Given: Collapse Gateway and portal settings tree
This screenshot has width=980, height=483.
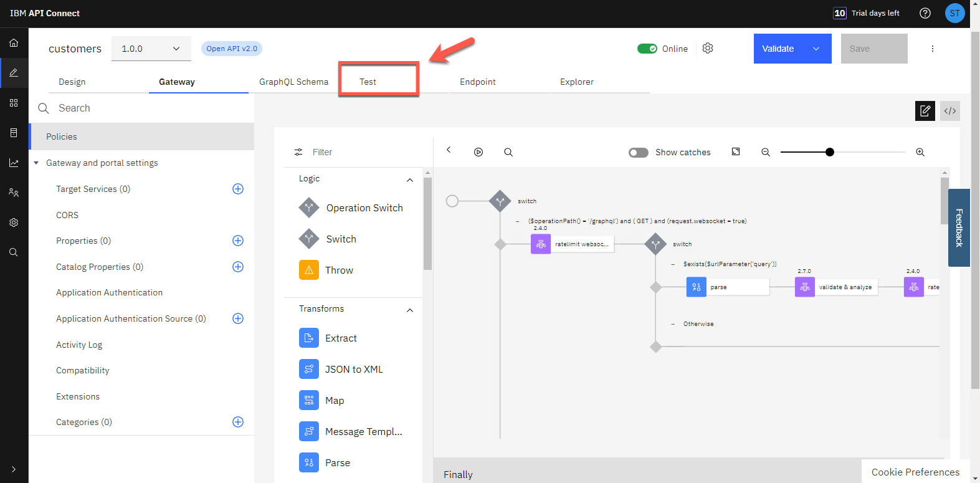Looking at the screenshot, I should (36, 163).
